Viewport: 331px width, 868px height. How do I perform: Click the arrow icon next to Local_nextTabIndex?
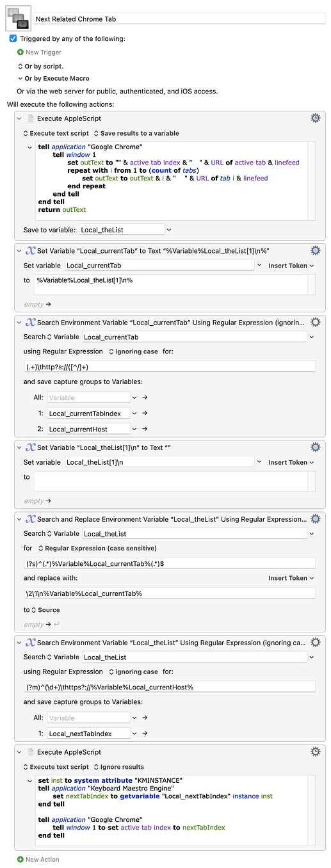coord(145,734)
